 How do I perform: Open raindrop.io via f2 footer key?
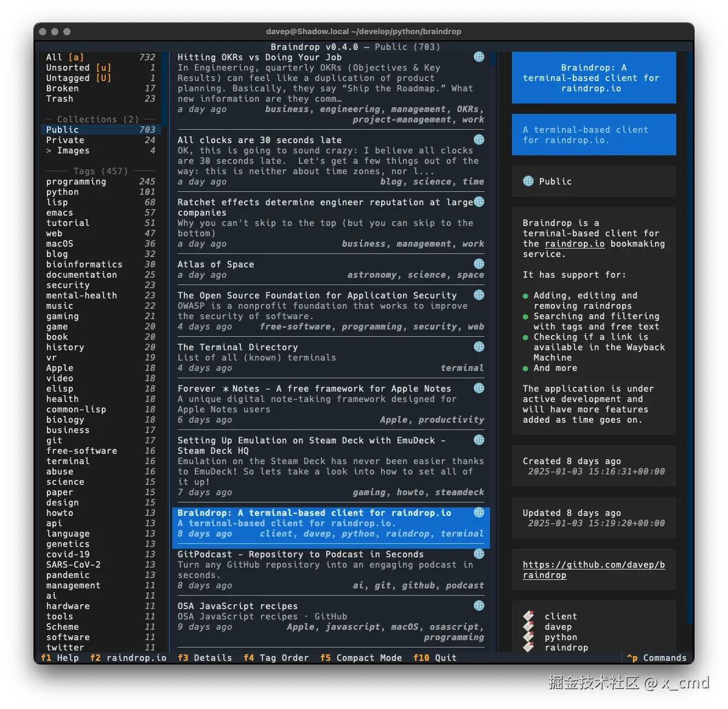[x=128, y=657]
